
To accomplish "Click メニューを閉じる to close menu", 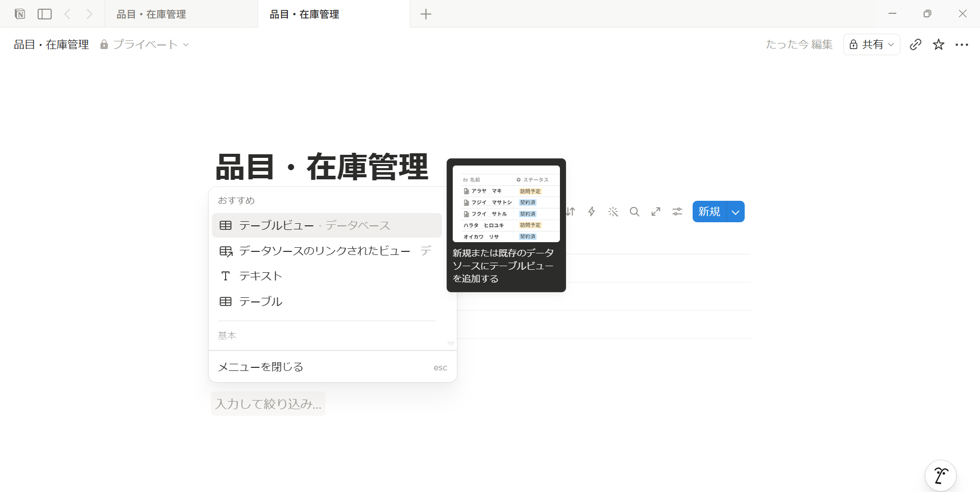I will tap(333, 367).
